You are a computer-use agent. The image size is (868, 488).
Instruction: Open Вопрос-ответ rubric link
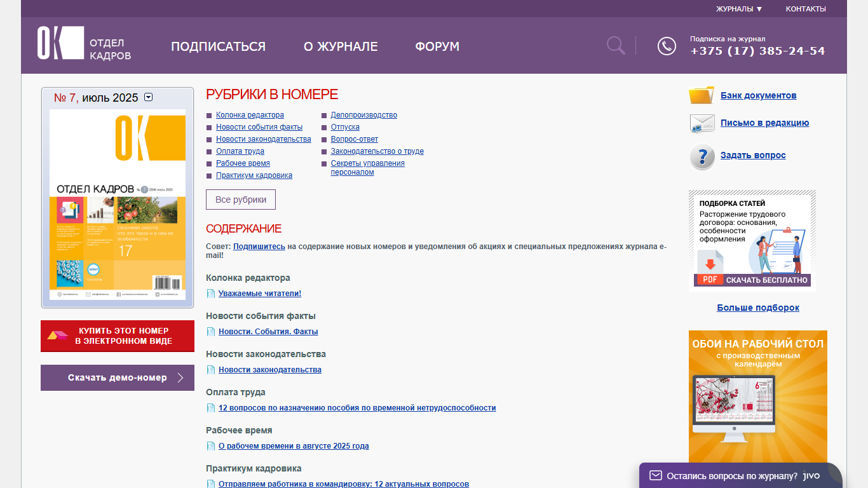pyautogui.click(x=355, y=139)
